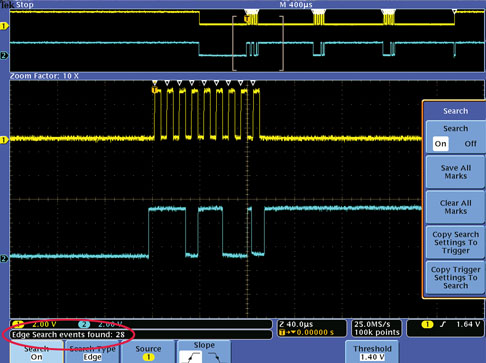Screen dimensions: 486x363
Task: Click channel 1 ground marker in zoom view
Action: [x=4, y=140]
